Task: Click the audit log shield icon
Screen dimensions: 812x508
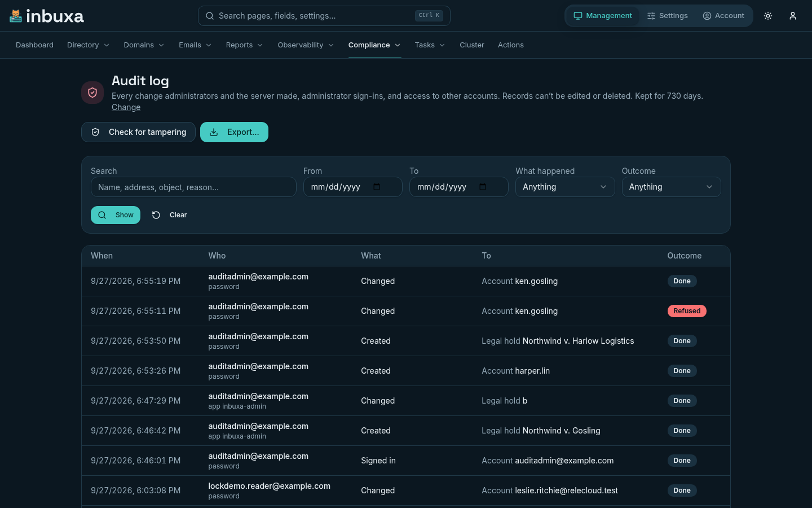Action: (92, 93)
